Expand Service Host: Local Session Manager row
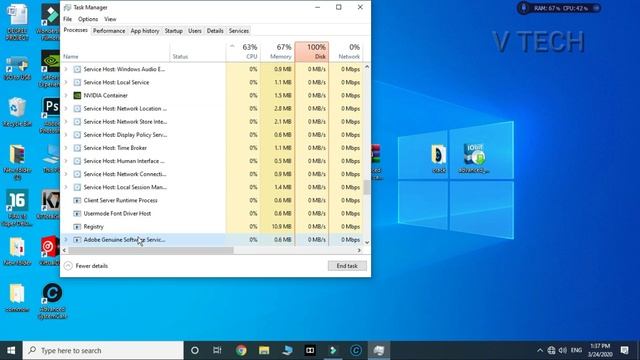640x360 pixels. pos(66,187)
